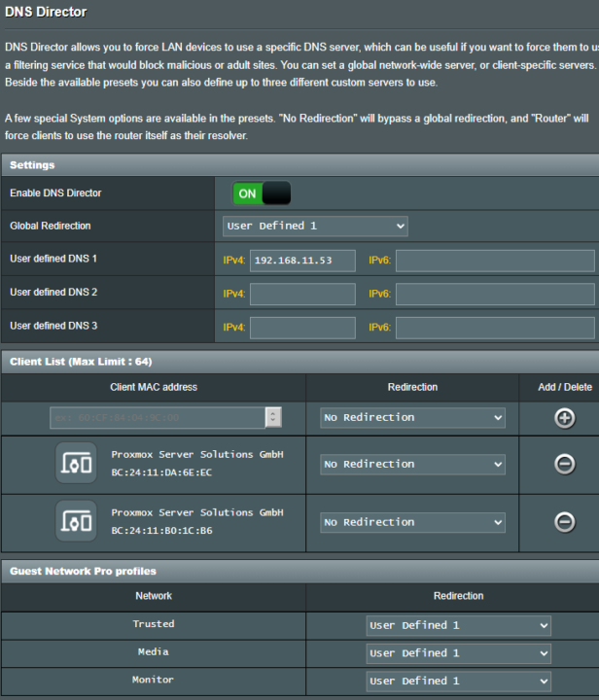The image size is (599, 700).
Task: Click the Monitor network name
Action: point(153,680)
